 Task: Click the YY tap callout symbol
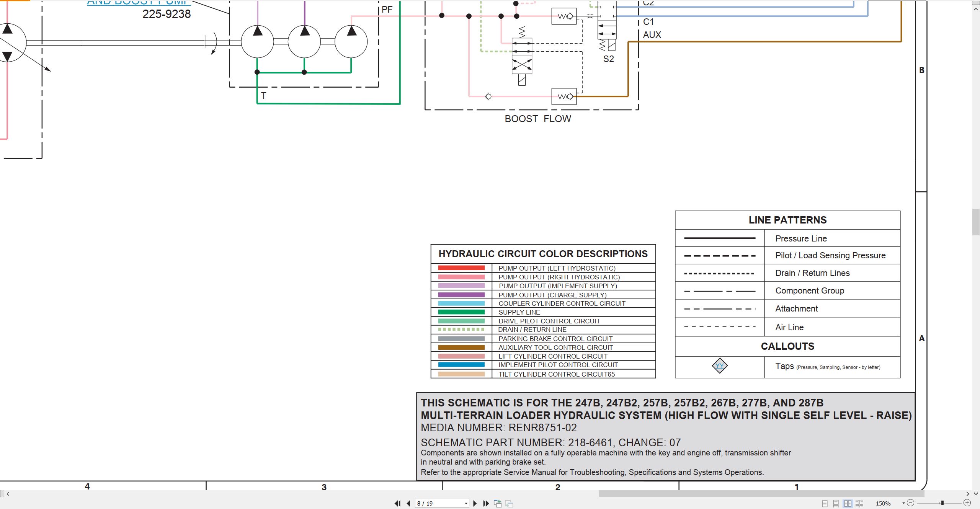coord(720,366)
